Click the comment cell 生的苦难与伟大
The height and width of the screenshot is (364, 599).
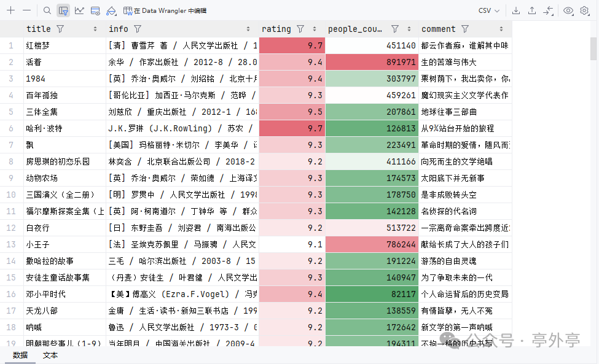[x=465, y=62]
